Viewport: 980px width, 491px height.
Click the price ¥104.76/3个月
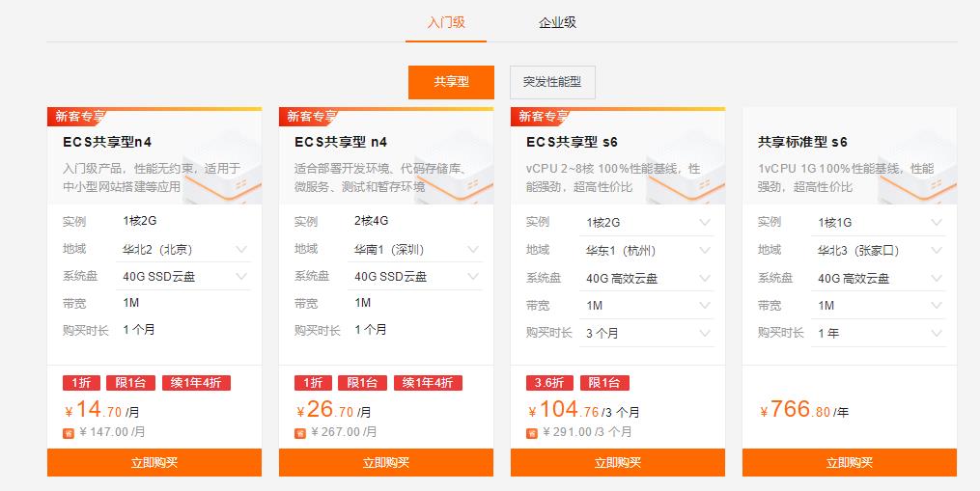point(583,410)
